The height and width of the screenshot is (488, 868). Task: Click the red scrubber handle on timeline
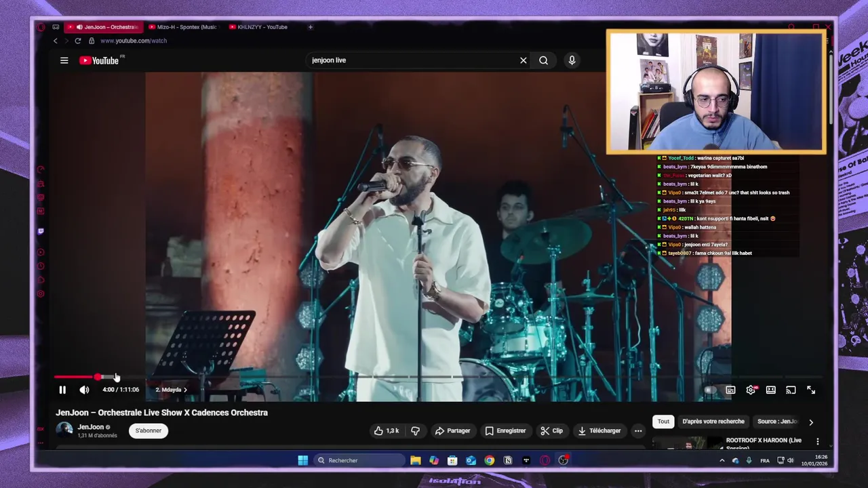tap(98, 377)
